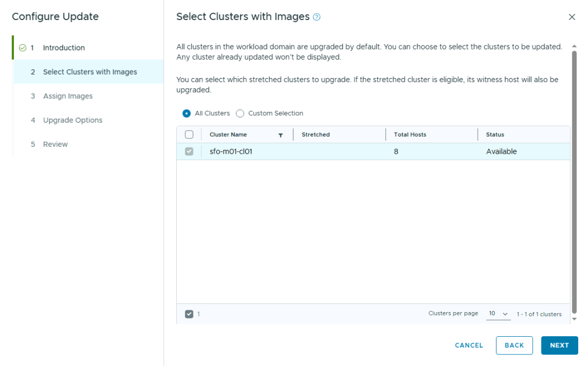Jump to the Upgrade Options step
This screenshot has width=588, height=366.
72,120
